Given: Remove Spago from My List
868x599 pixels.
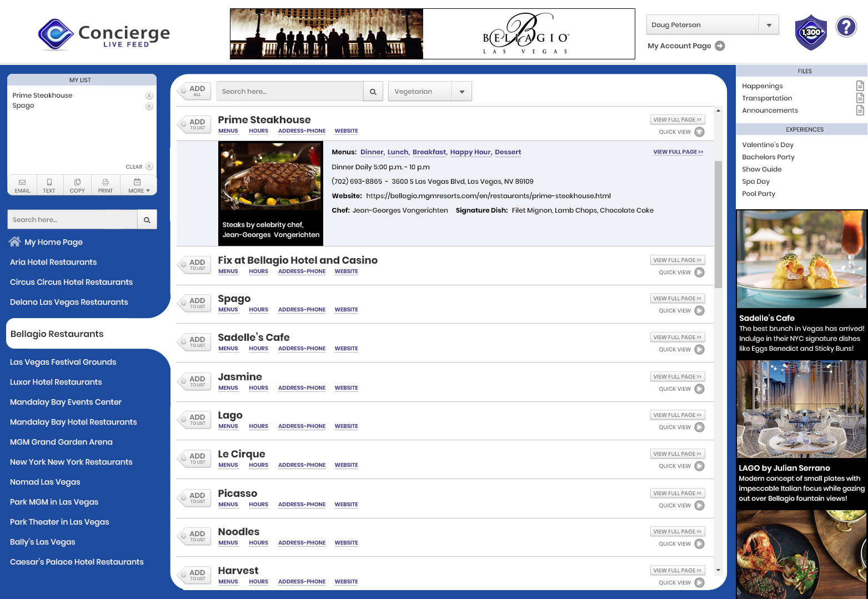Looking at the screenshot, I should pyautogui.click(x=149, y=106).
